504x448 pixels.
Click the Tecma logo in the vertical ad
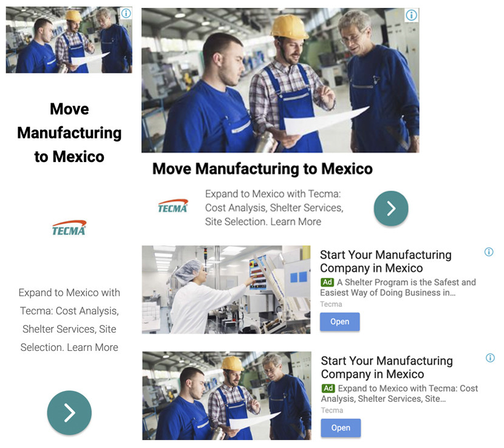[69, 228]
